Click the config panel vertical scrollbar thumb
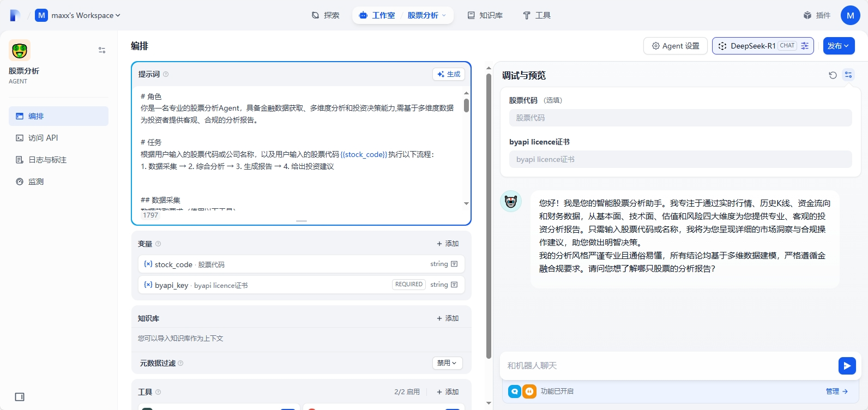868x410 pixels. [x=489, y=215]
